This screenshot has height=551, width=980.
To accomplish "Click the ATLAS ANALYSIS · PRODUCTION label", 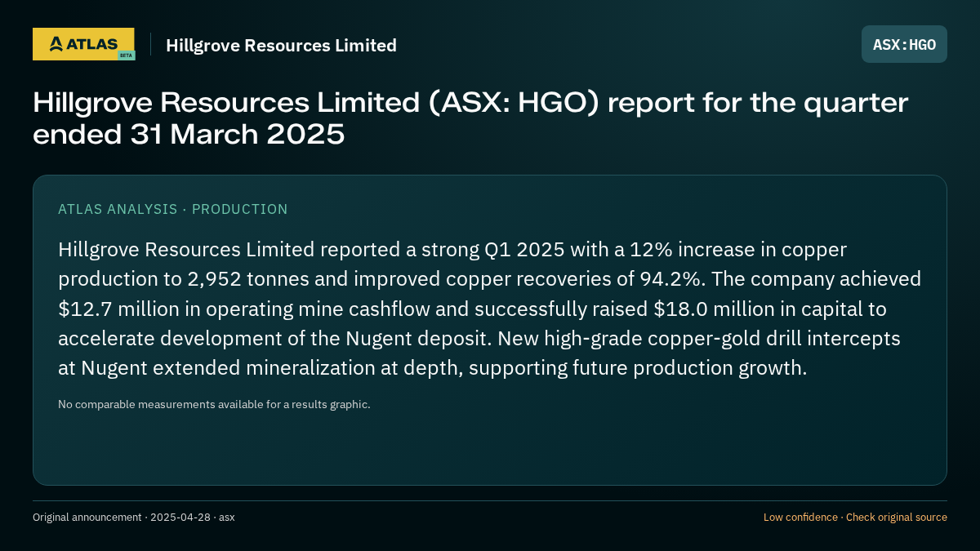I will 173,209.
